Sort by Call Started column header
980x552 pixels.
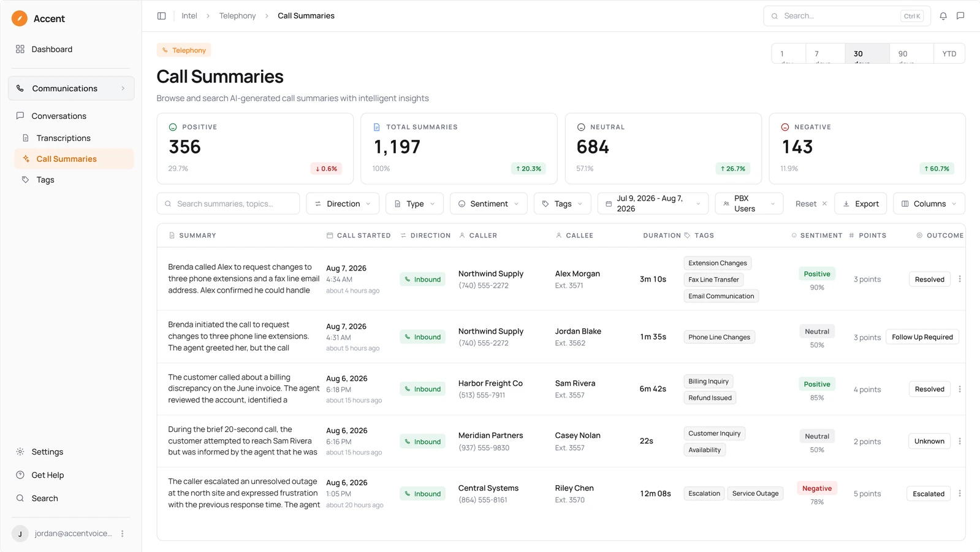point(359,236)
